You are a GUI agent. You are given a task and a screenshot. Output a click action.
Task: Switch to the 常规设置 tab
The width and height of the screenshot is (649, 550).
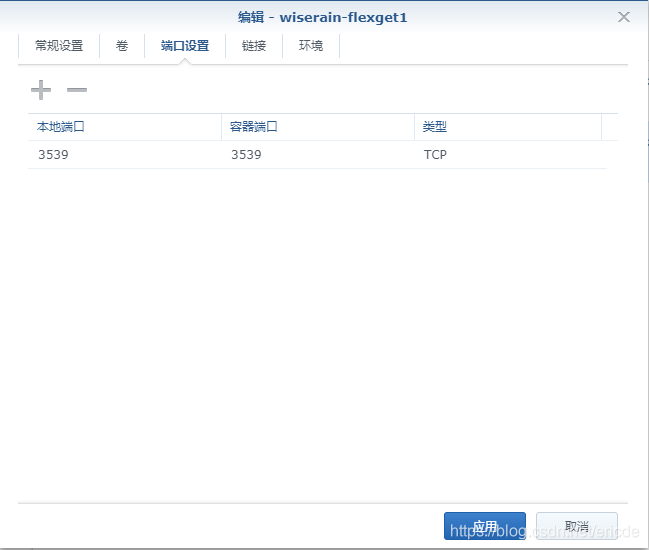point(59,46)
